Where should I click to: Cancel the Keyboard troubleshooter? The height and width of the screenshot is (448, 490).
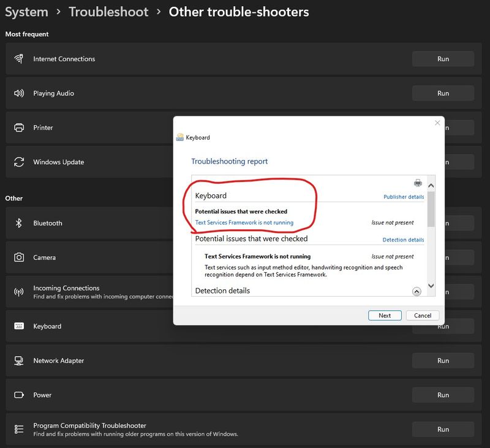click(x=423, y=316)
